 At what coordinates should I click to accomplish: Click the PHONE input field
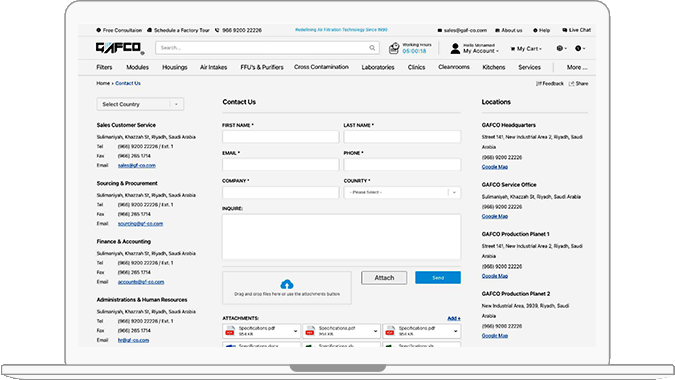(402, 164)
